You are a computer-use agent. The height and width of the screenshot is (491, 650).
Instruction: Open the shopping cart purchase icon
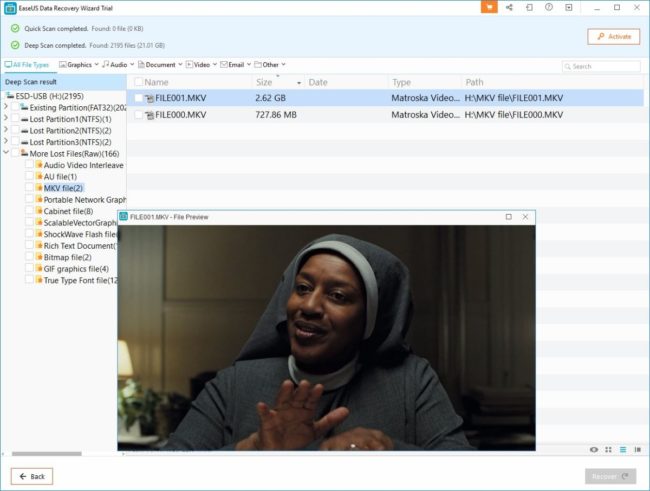click(489, 7)
